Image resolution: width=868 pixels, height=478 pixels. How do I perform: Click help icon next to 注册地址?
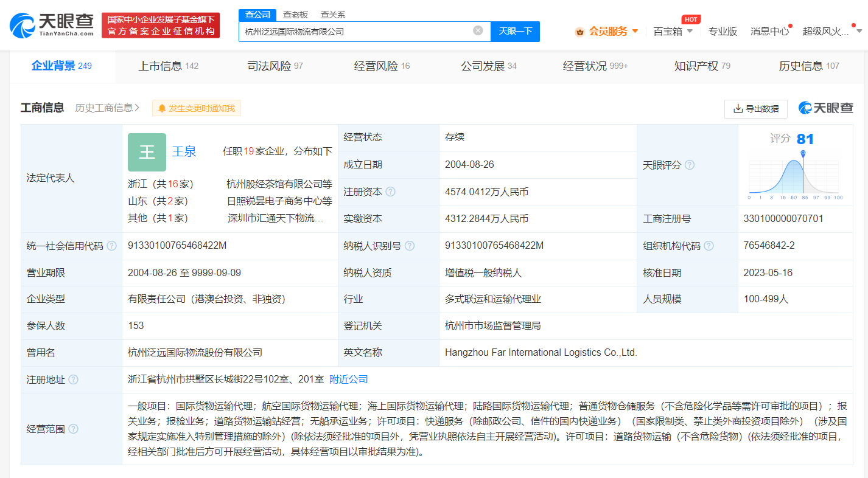[73, 379]
